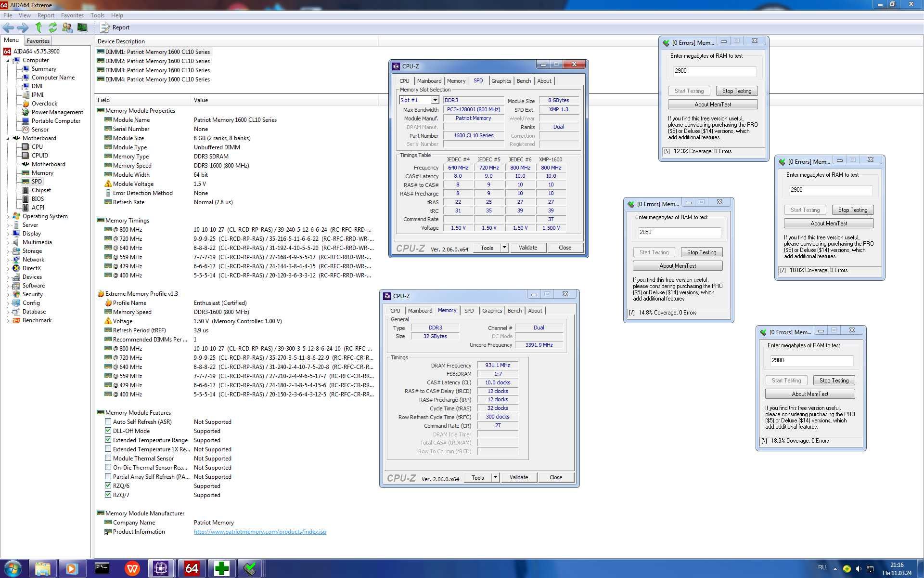Go back with the blue left arrow

pos(8,27)
